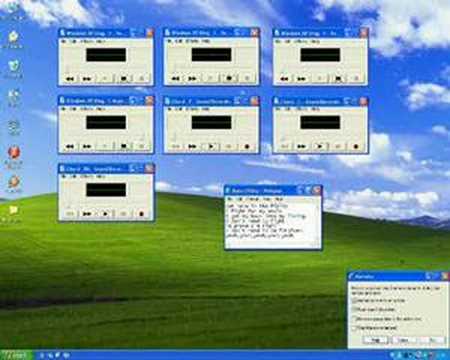The height and width of the screenshot is (360, 450).
Task: Open File menu in the Notepad window
Action: (x=230, y=199)
